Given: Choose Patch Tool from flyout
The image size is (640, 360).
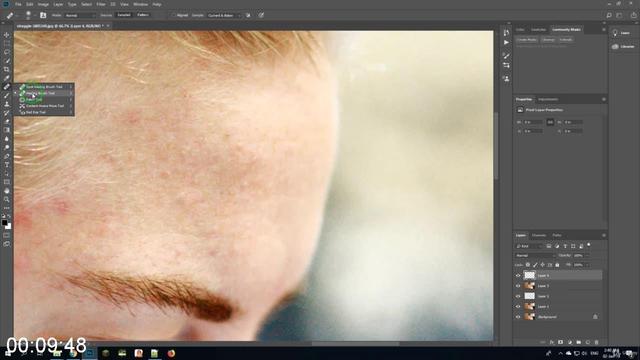Looking at the screenshot, I should pyautogui.click(x=44, y=100).
